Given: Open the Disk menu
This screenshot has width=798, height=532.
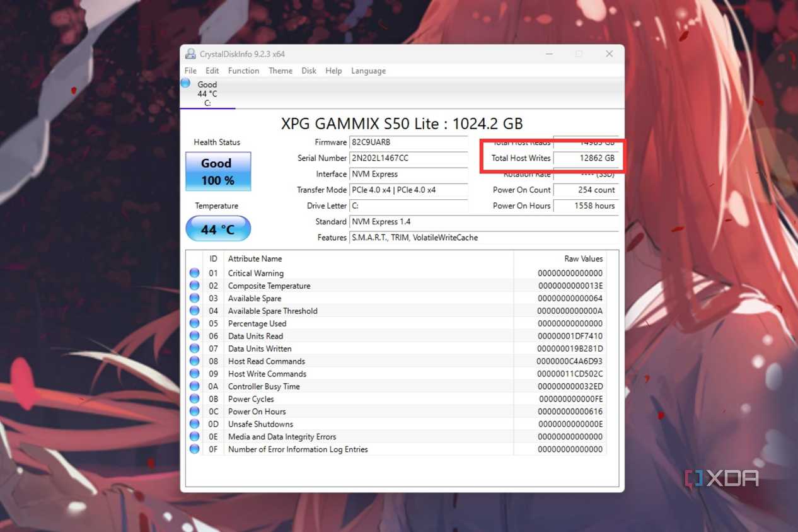Looking at the screenshot, I should click(309, 71).
